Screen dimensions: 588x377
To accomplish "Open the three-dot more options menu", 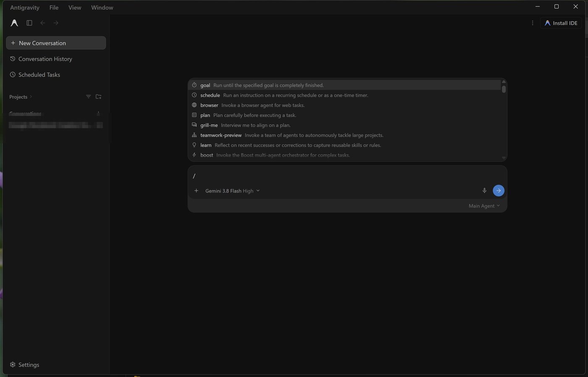I will (533, 23).
